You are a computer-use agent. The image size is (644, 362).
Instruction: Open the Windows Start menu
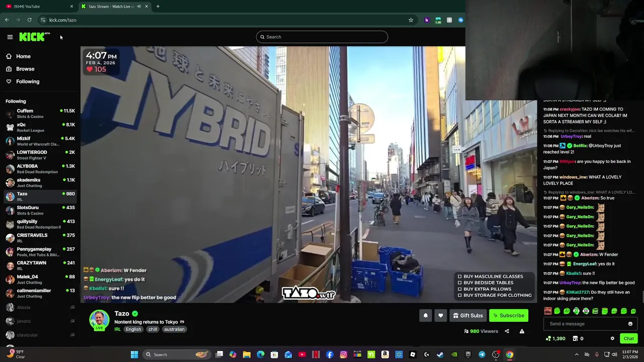[134, 354]
